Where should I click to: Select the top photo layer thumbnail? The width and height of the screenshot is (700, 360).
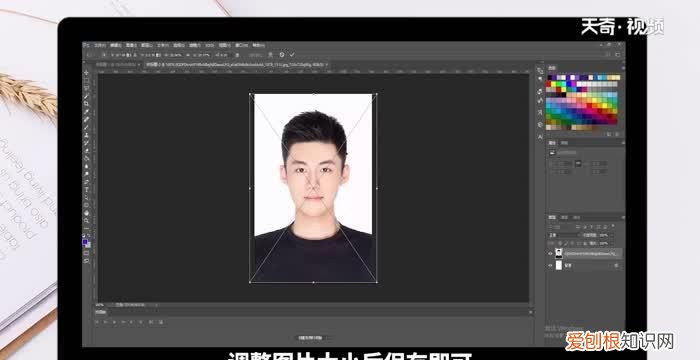point(558,254)
